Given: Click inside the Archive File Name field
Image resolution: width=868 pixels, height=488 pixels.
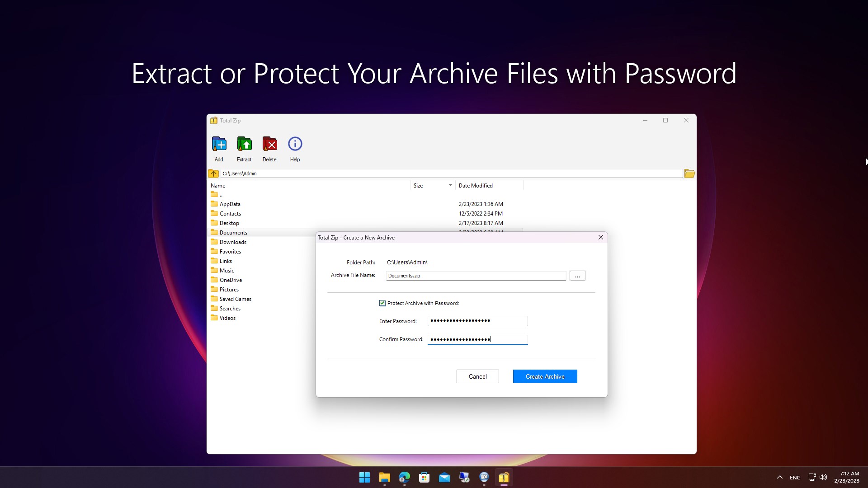Looking at the screenshot, I should tap(476, 275).
